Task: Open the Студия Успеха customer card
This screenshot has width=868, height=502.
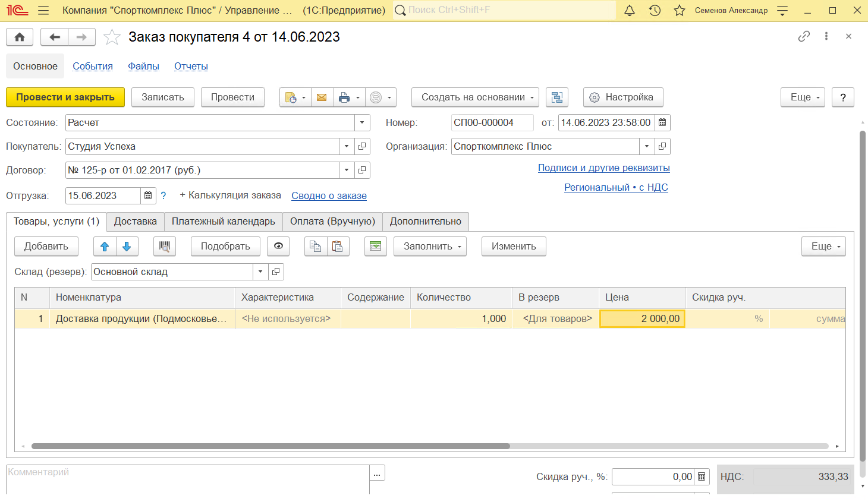Action: pos(362,147)
